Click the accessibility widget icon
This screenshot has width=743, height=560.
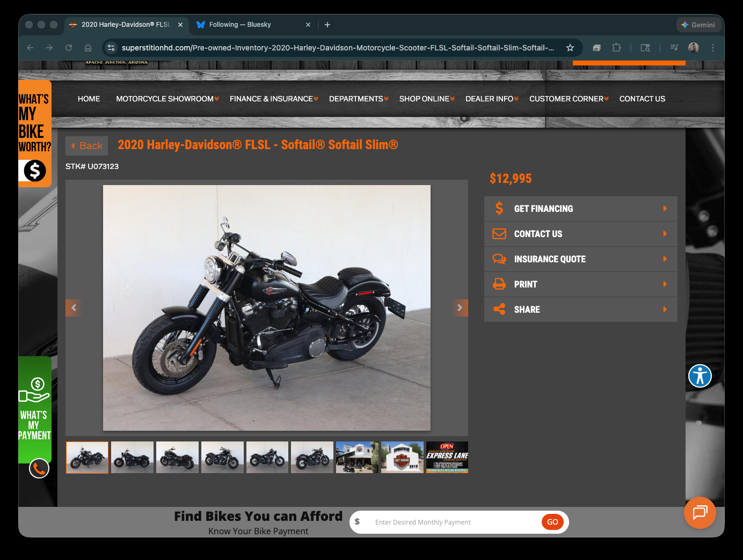(700, 375)
